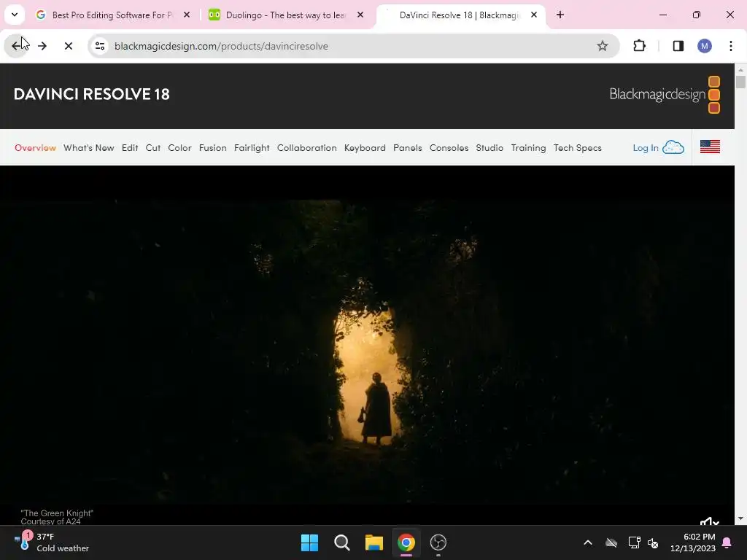Open the Studio section
This screenshot has height=560, width=747.
pos(489,148)
